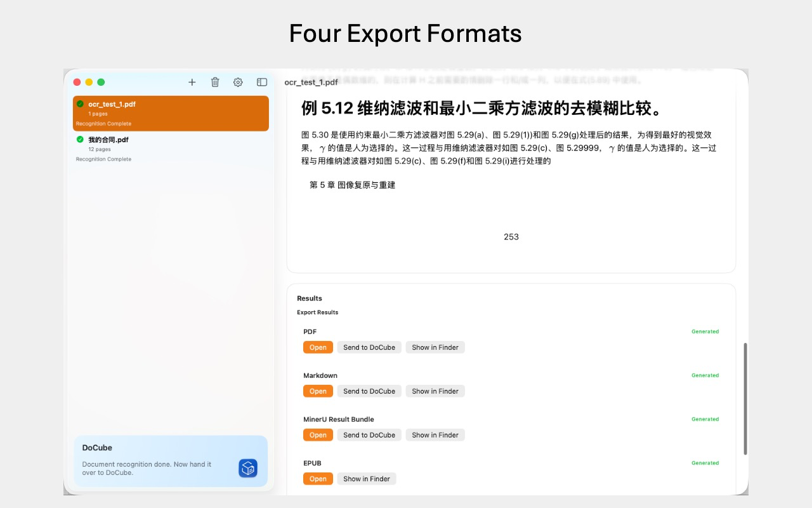
Task: Open the MinerU Result Bundle
Action: [318, 435]
